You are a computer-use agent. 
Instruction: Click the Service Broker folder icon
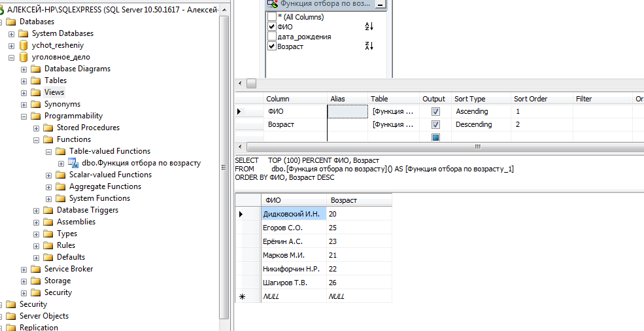pyautogui.click(x=36, y=269)
